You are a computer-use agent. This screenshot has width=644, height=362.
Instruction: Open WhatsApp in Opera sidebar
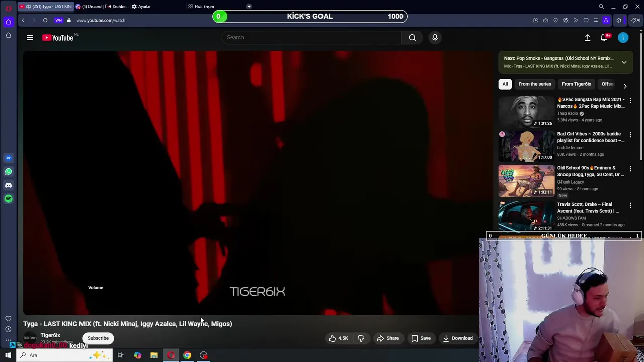point(8,171)
